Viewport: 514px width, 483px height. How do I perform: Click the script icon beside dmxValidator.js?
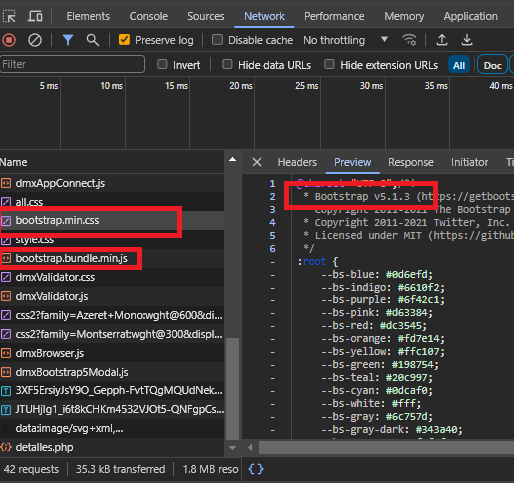pyautogui.click(x=6, y=296)
